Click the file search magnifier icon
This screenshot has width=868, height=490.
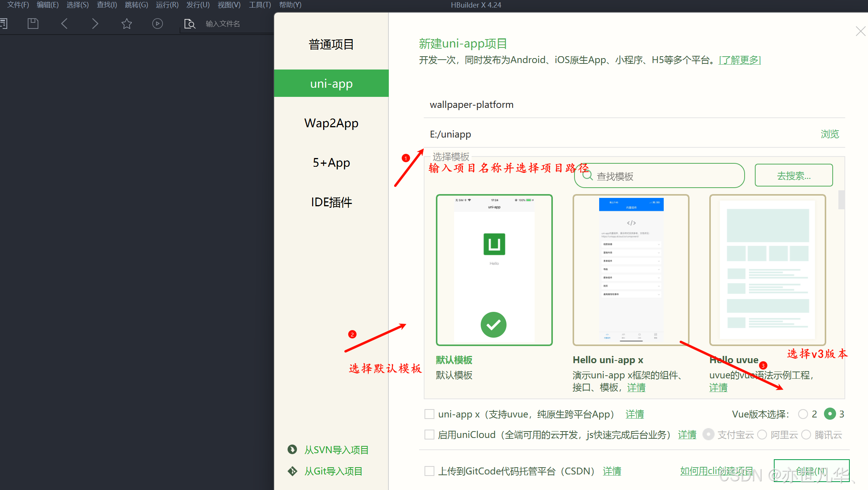tap(189, 24)
